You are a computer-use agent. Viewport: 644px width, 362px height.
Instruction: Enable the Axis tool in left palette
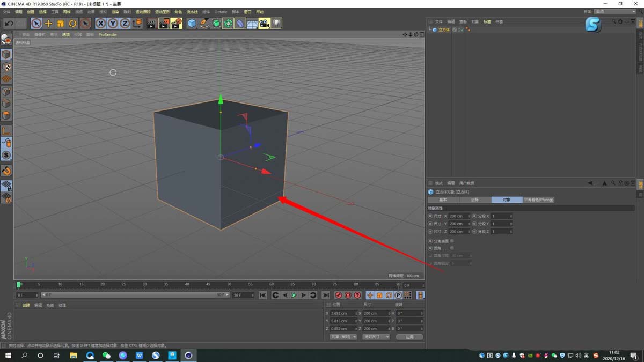point(6,130)
